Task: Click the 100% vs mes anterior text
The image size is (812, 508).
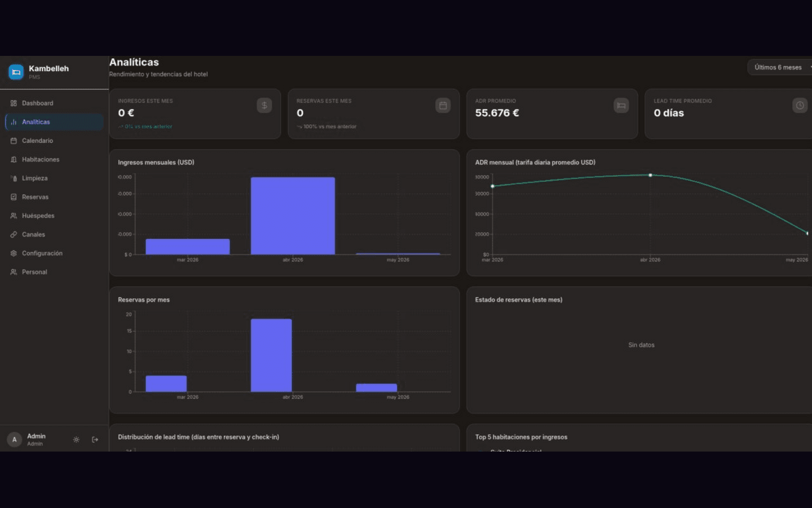Action: click(330, 126)
